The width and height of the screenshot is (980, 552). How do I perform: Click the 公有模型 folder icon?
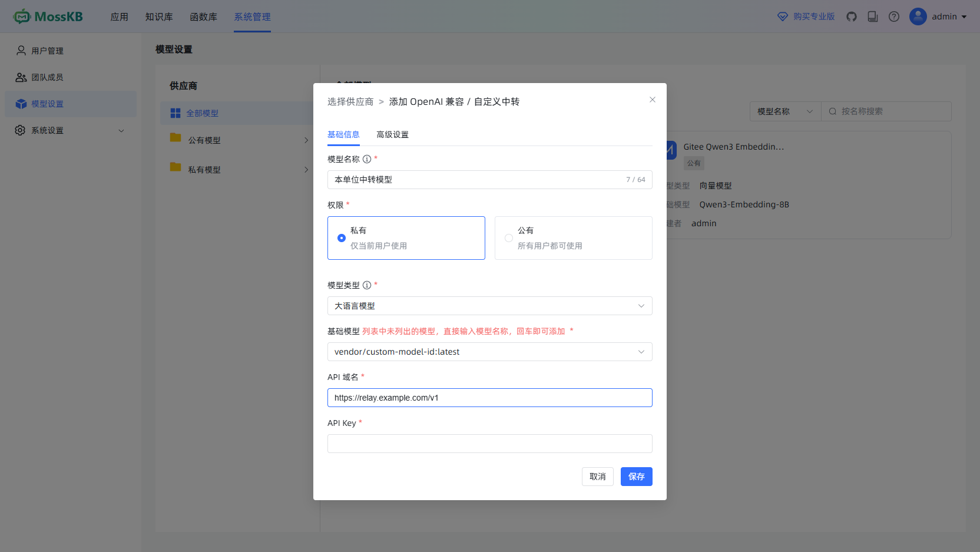click(x=176, y=137)
